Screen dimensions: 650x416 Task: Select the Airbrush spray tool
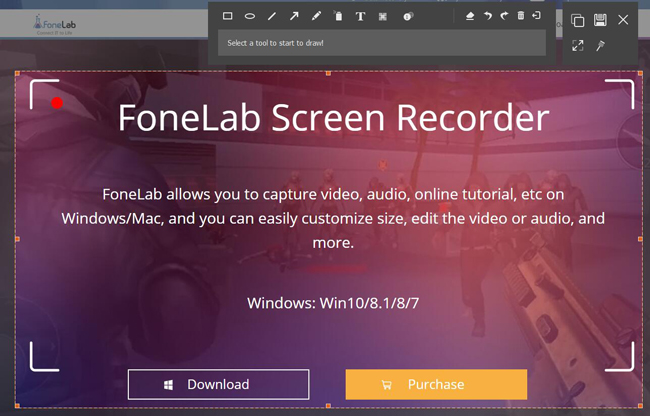tap(338, 16)
